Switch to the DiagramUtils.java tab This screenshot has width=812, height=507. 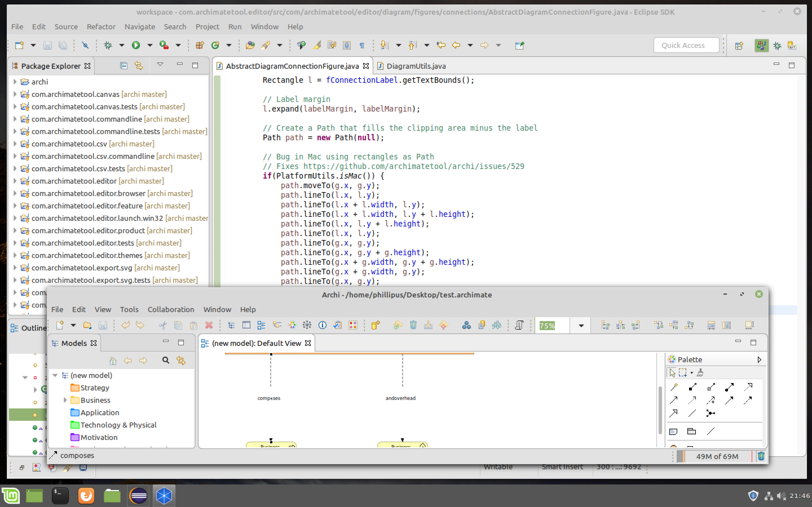point(416,66)
